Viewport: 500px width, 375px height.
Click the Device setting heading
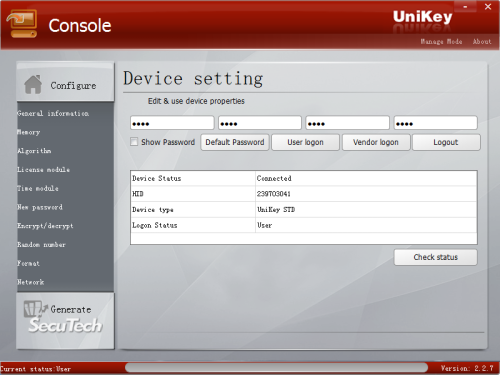(193, 79)
